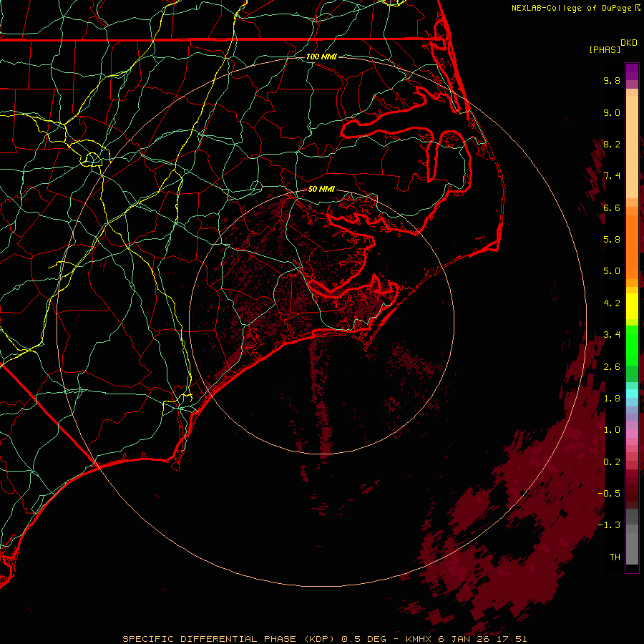Click the TH threshold label
This screenshot has width=644, height=644.
615,557
